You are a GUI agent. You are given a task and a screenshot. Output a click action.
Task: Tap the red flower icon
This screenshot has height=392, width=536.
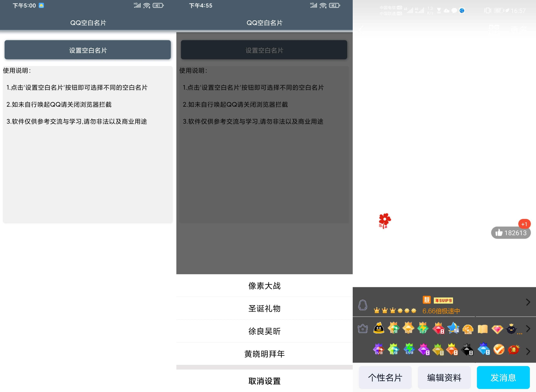pos(385,221)
